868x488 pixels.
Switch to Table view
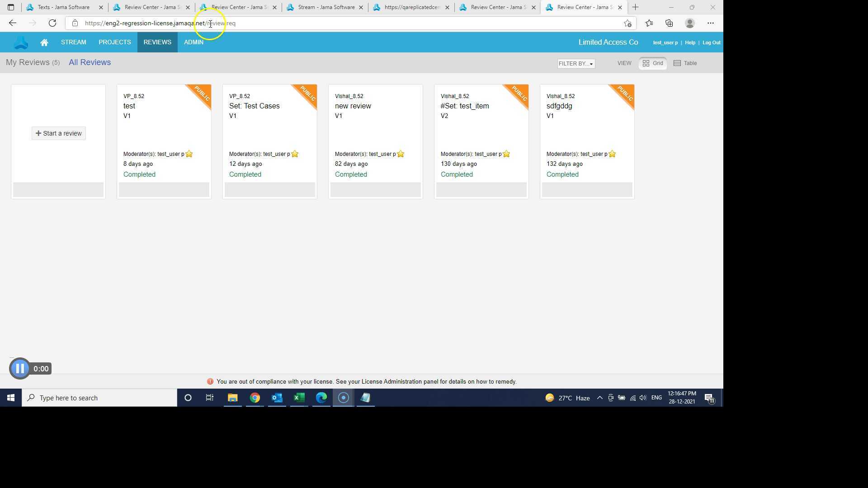coord(685,63)
